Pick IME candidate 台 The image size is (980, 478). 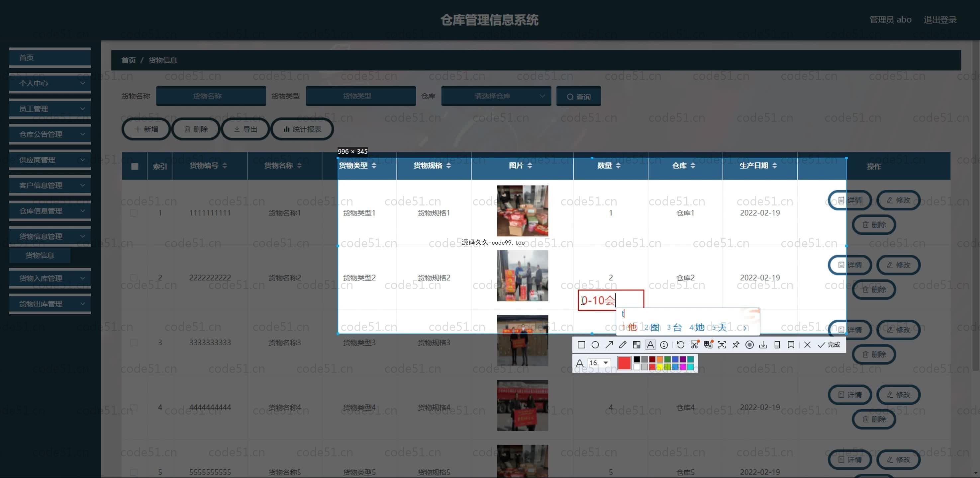pyautogui.click(x=674, y=327)
